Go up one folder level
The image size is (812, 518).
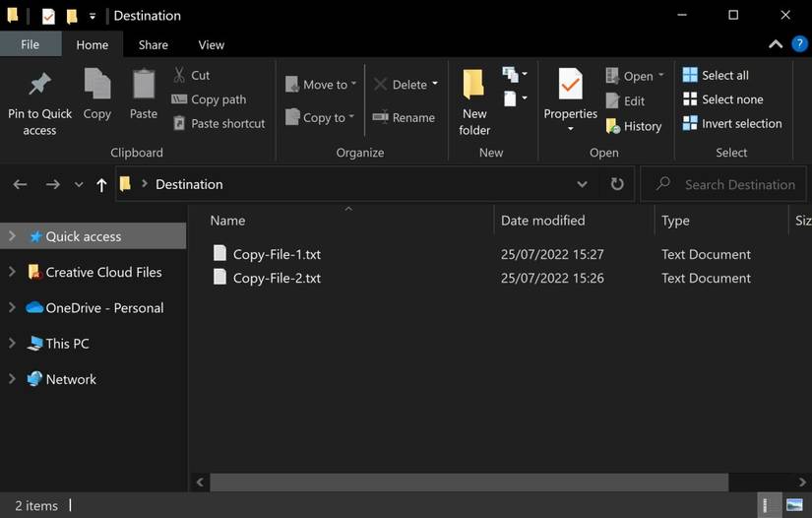tap(101, 184)
